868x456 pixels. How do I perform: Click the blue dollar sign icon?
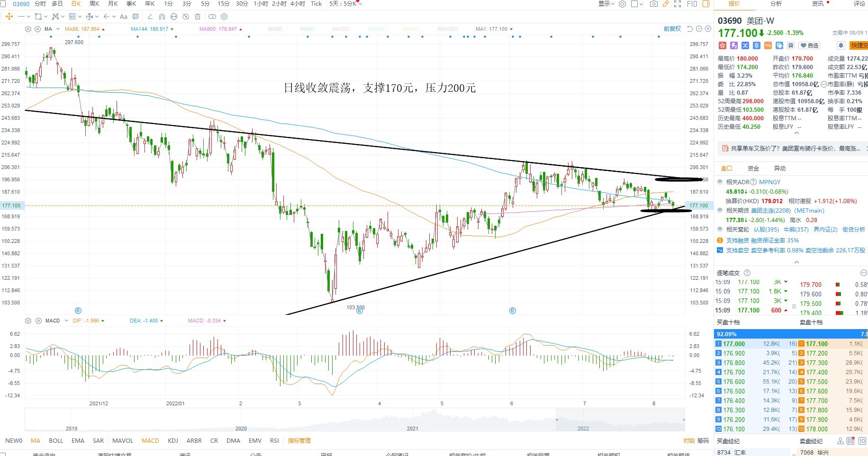pos(757,45)
